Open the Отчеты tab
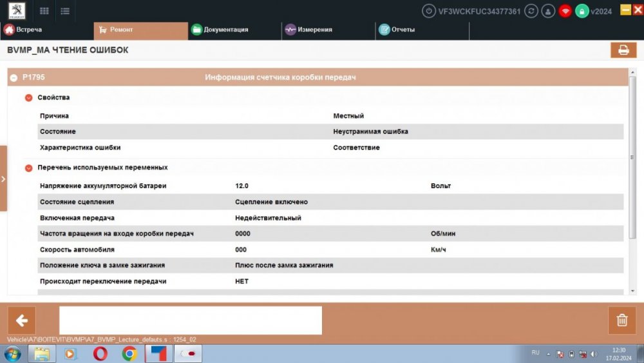Screen dimensions: 644x363 pyautogui.click(x=422, y=30)
